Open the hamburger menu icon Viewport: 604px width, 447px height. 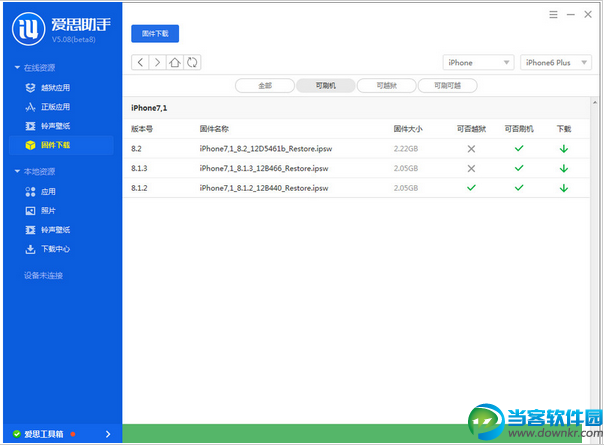click(x=553, y=15)
